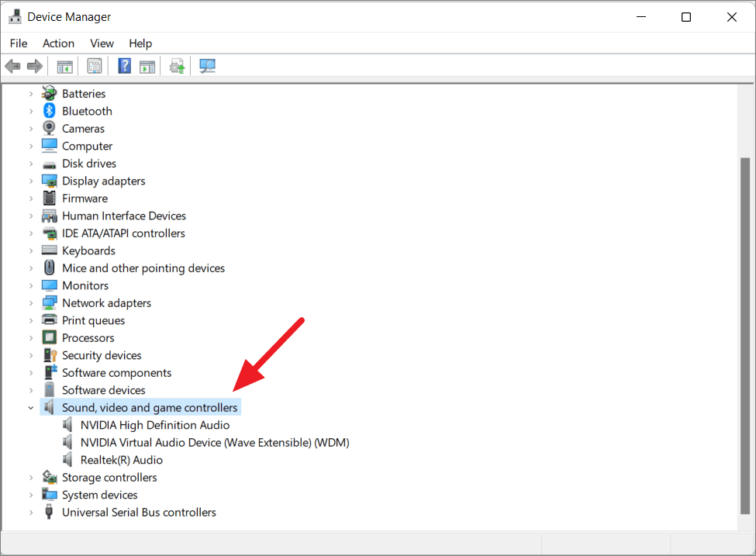Click the Back navigation arrow in toolbar

pos(12,66)
